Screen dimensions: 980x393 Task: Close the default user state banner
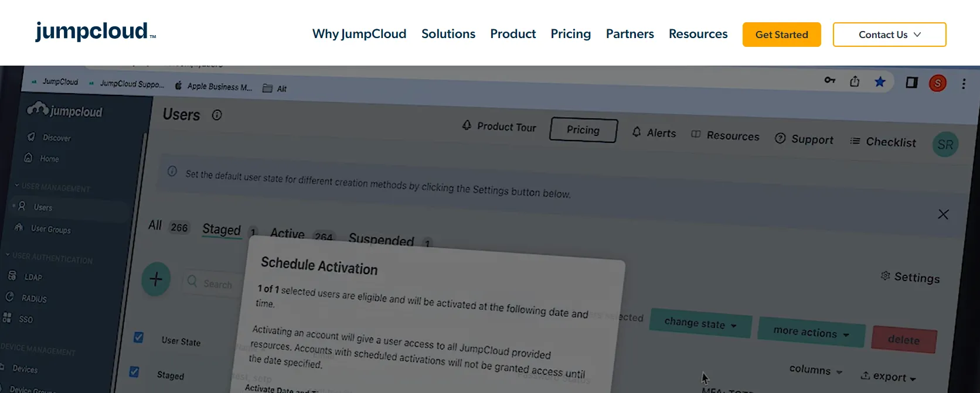943,214
